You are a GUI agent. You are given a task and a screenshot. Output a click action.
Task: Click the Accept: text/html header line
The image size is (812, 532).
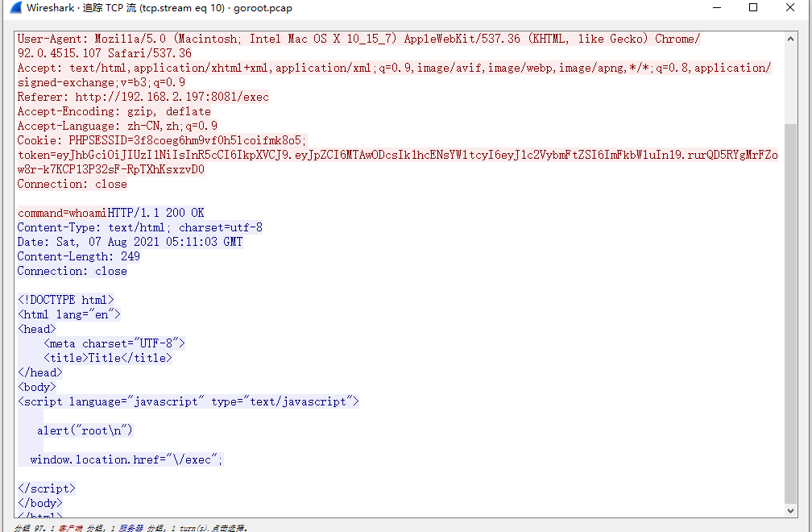tap(395, 68)
